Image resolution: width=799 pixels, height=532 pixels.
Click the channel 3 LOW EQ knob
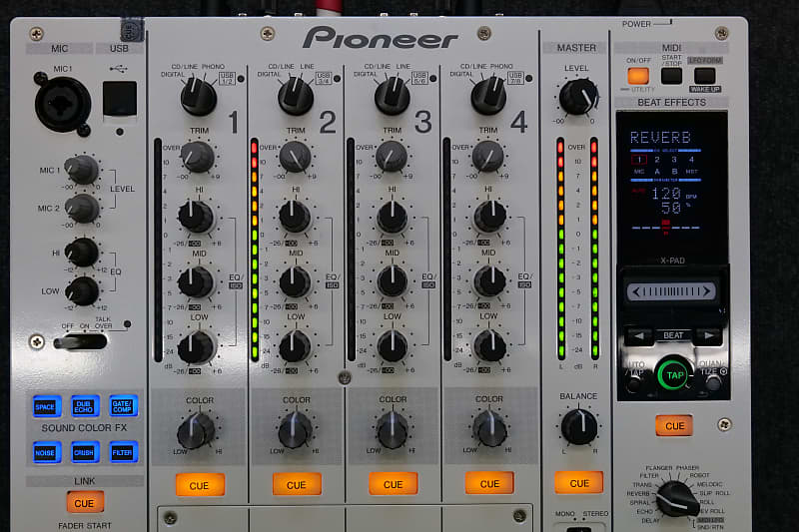tap(392, 345)
